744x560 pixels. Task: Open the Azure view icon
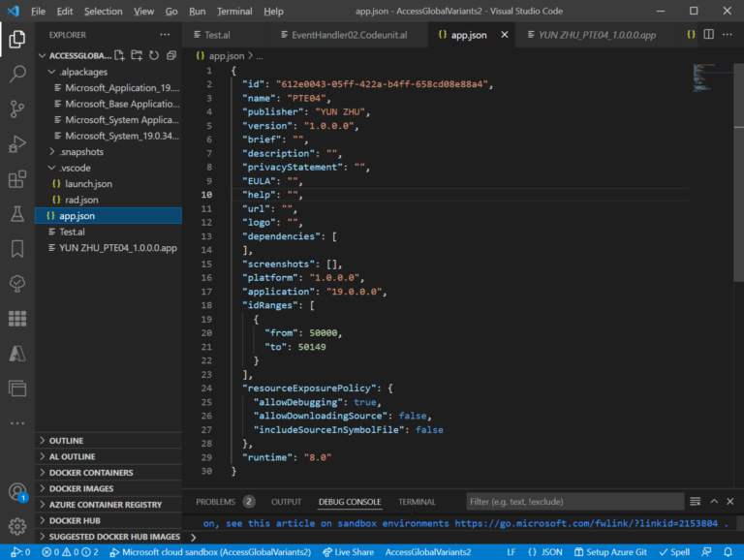pos(16,354)
